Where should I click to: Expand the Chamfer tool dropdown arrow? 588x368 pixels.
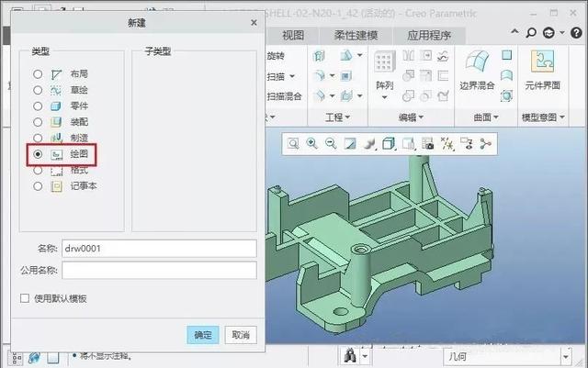332,96
